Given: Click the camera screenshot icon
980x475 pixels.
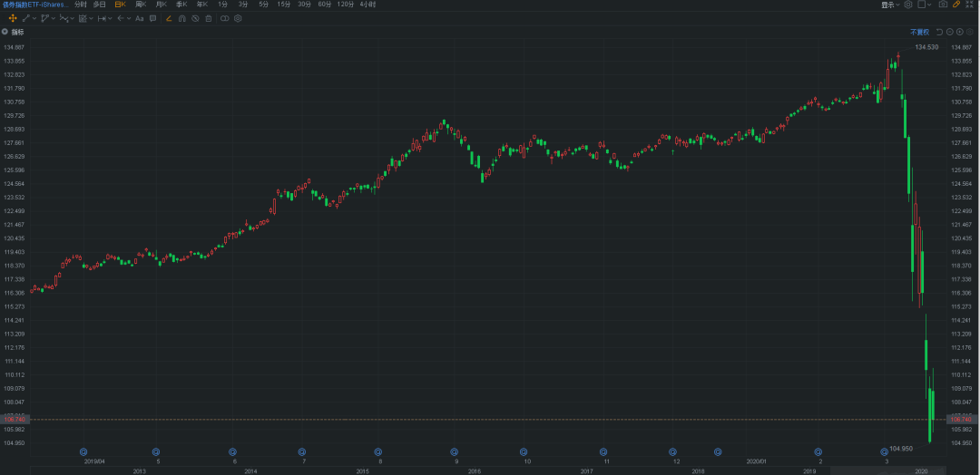Looking at the screenshot, I should (943, 5).
